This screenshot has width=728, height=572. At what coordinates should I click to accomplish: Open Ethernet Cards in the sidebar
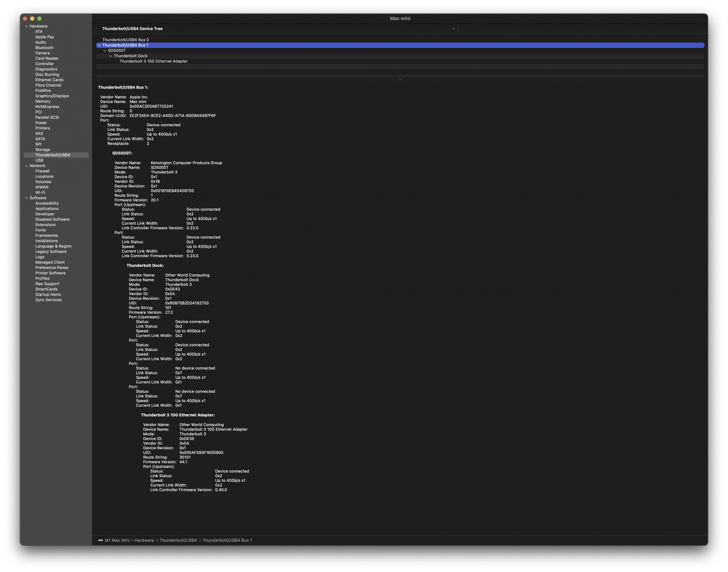pyautogui.click(x=50, y=80)
